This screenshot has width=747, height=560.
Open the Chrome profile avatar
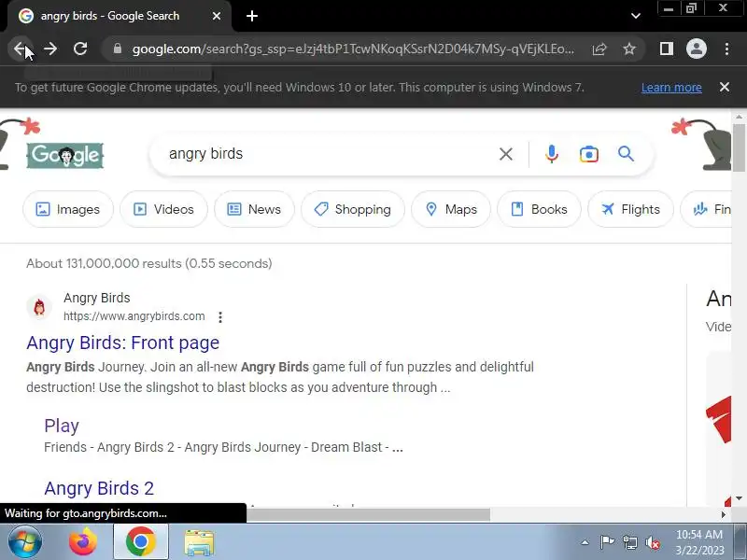point(697,49)
